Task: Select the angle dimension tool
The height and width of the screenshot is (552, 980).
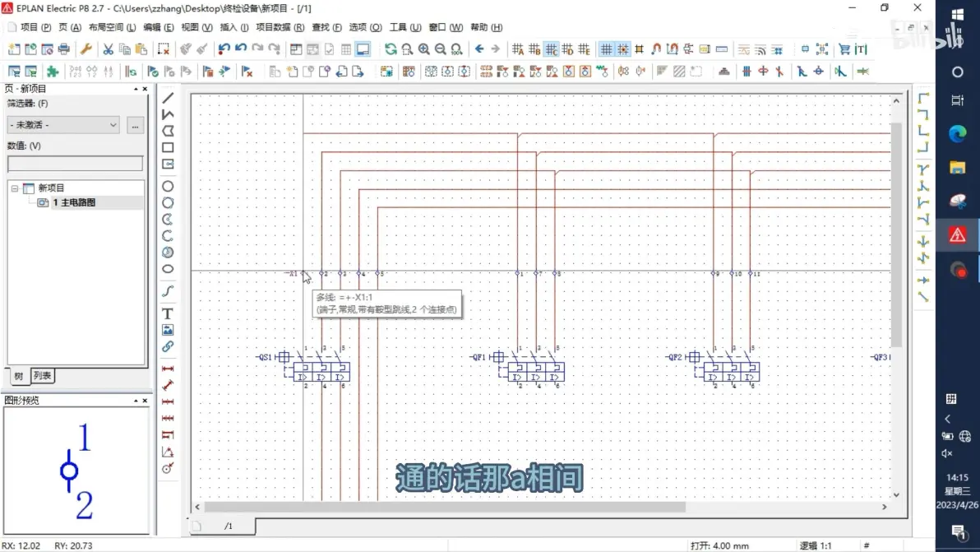Action: [x=168, y=452]
